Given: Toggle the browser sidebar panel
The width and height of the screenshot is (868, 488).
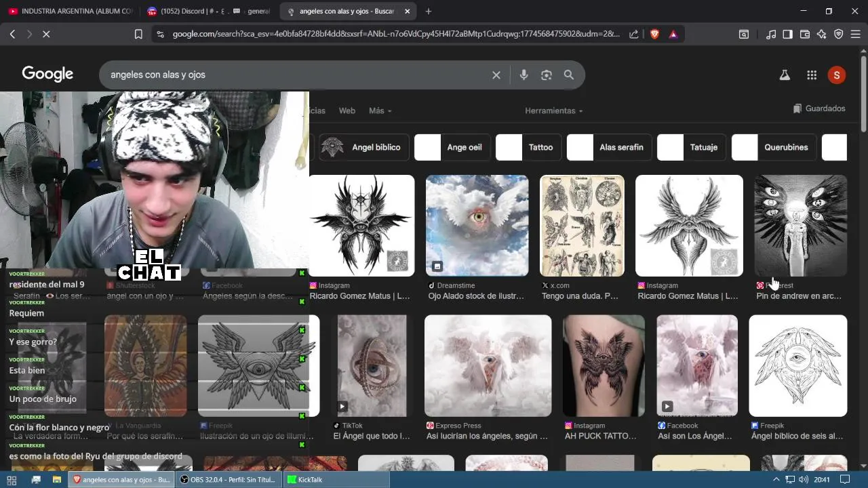Looking at the screenshot, I should coord(788,34).
